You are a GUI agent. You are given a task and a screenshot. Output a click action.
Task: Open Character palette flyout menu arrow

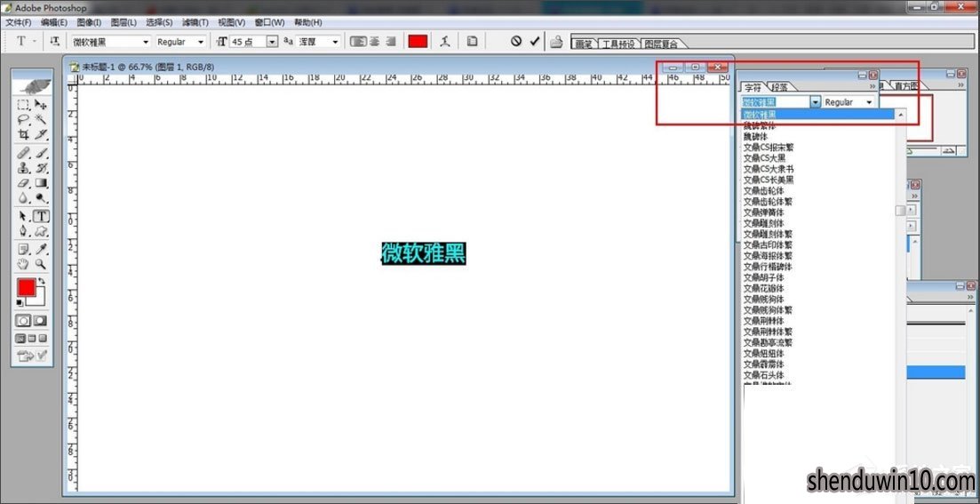(x=872, y=86)
